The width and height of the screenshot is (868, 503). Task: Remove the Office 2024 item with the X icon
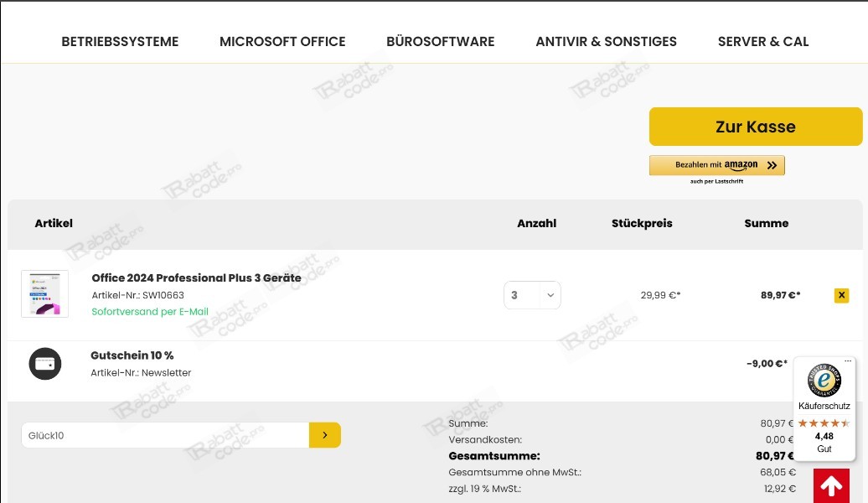point(841,295)
